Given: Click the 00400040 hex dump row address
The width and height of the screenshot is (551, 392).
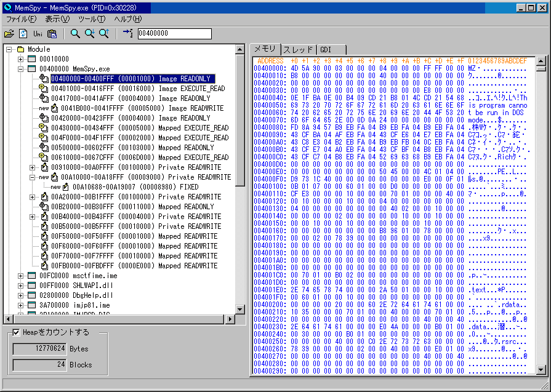Looking at the screenshot, I should (270, 98).
